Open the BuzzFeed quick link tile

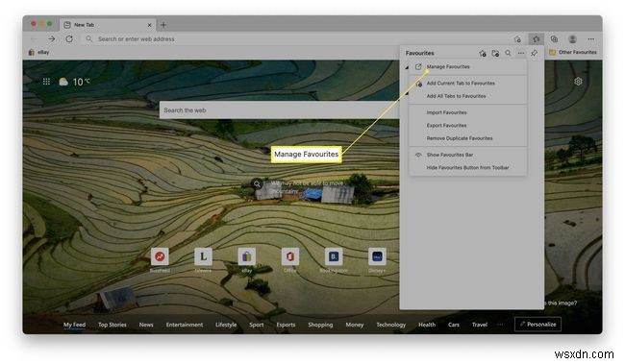(x=160, y=256)
